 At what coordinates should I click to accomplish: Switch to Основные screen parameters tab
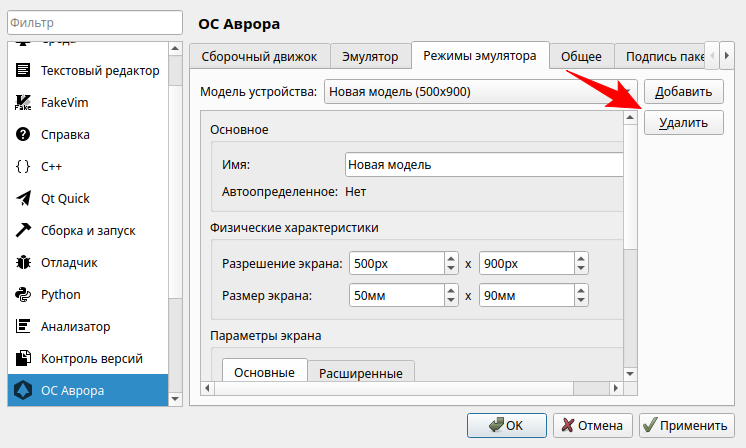(264, 370)
